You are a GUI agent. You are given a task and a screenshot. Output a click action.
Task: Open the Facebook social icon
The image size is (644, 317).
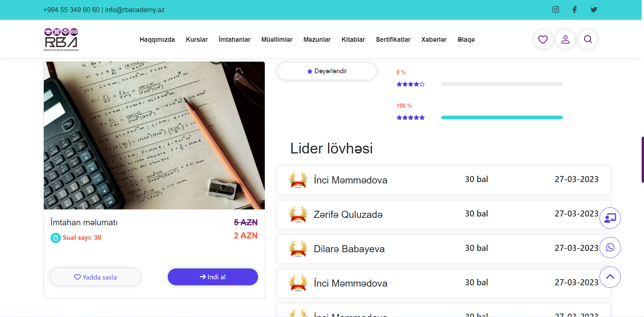575,10
